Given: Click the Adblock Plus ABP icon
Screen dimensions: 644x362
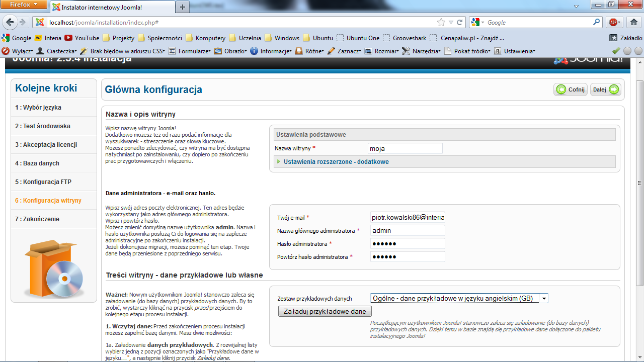Looking at the screenshot, I should tap(613, 22).
